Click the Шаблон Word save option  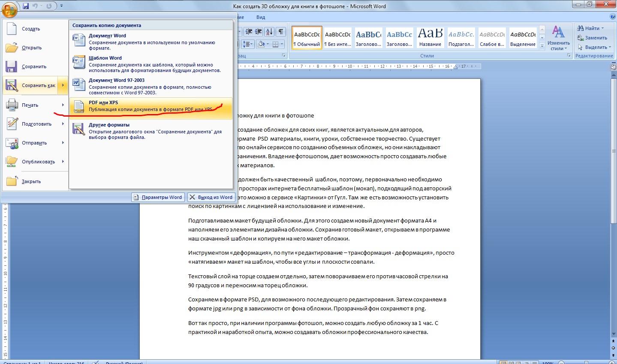pos(151,64)
